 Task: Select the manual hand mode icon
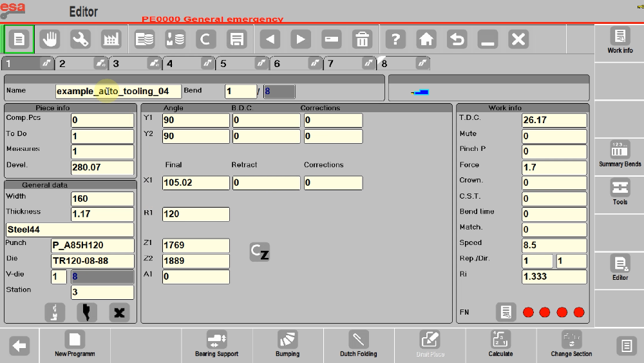[50, 39]
